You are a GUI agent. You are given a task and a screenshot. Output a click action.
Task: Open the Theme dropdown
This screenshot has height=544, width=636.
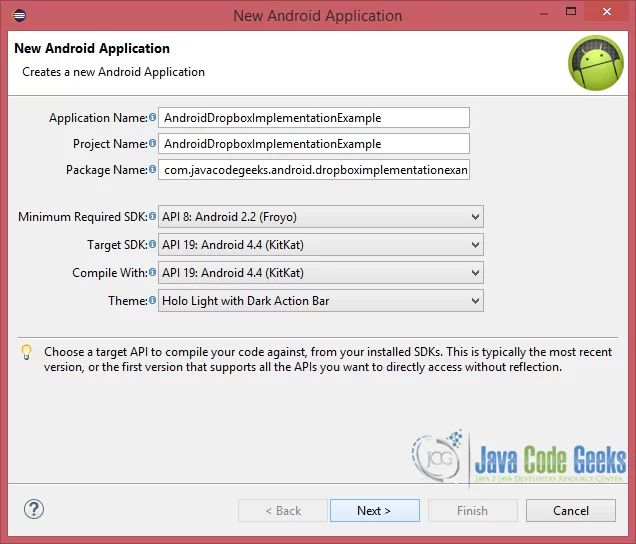pyautogui.click(x=321, y=301)
